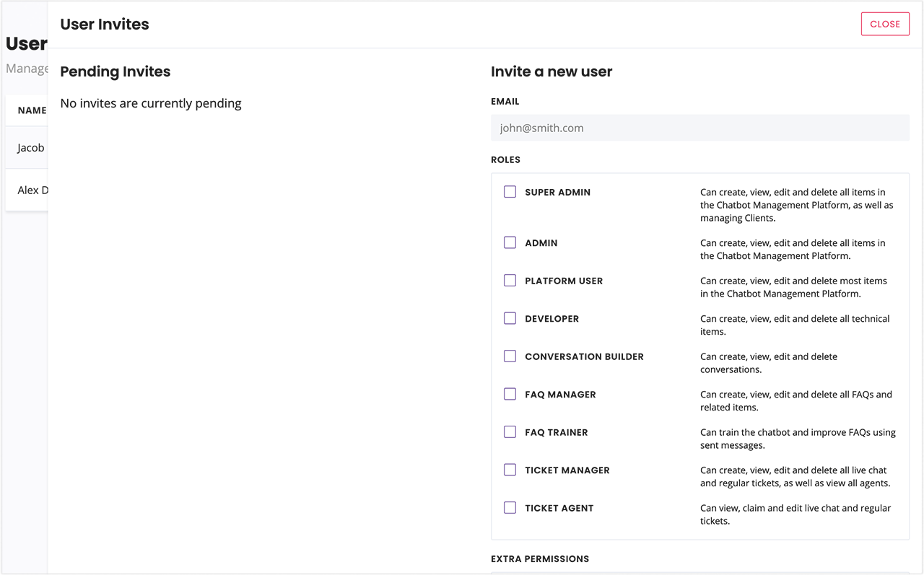This screenshot has width=924, height=575.
Task: Select the PLATFORM USER role checkbox
Action: point(510,281)
